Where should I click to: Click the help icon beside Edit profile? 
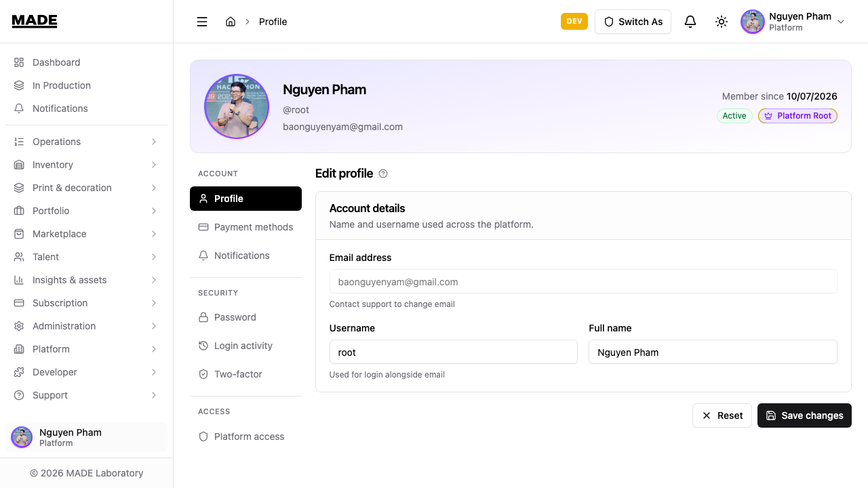(x=383, y=174)
